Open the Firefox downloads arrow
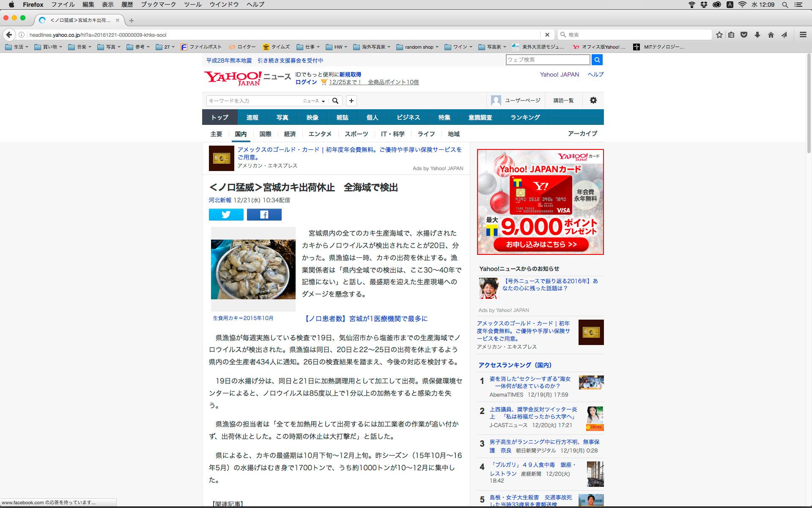 click(x=757, y=35)
